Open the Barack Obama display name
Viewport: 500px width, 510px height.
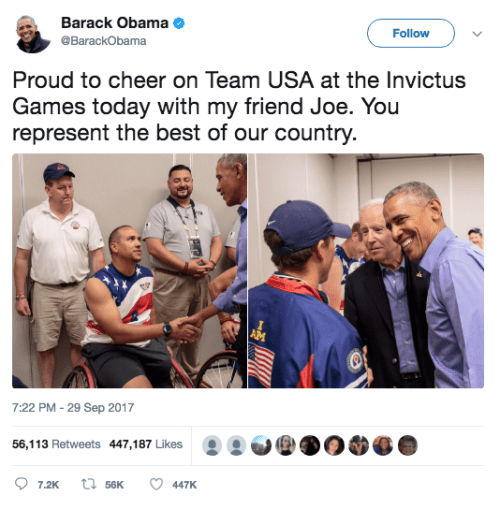115,23
